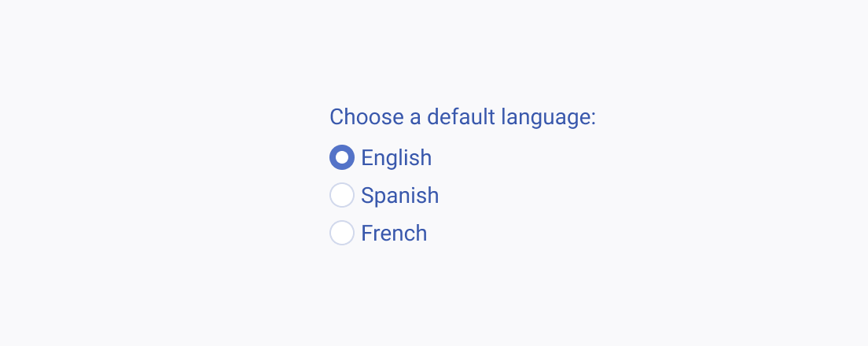The width and height of the screenshot is (868, 346).
Task: Keep English as the default language
Action: pos(341,157)
